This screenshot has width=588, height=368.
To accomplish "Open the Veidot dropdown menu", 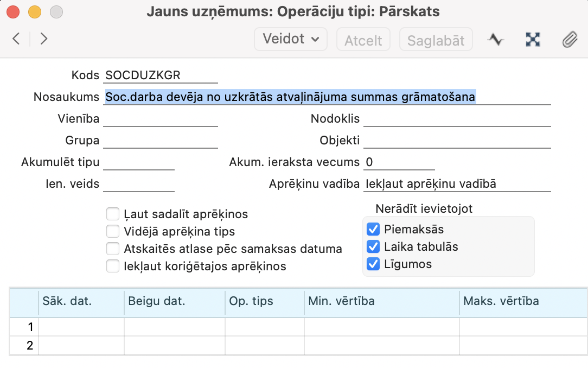I will [x=291, y=39].
